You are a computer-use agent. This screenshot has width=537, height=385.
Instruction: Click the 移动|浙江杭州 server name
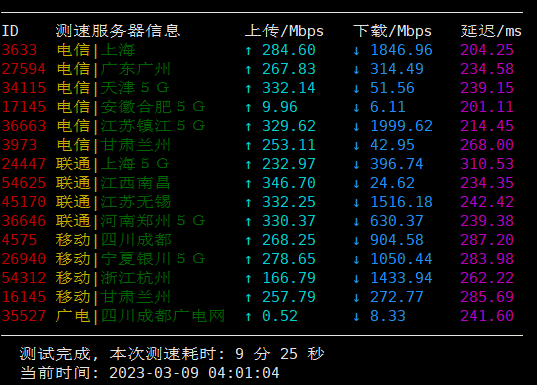(113, 278)
